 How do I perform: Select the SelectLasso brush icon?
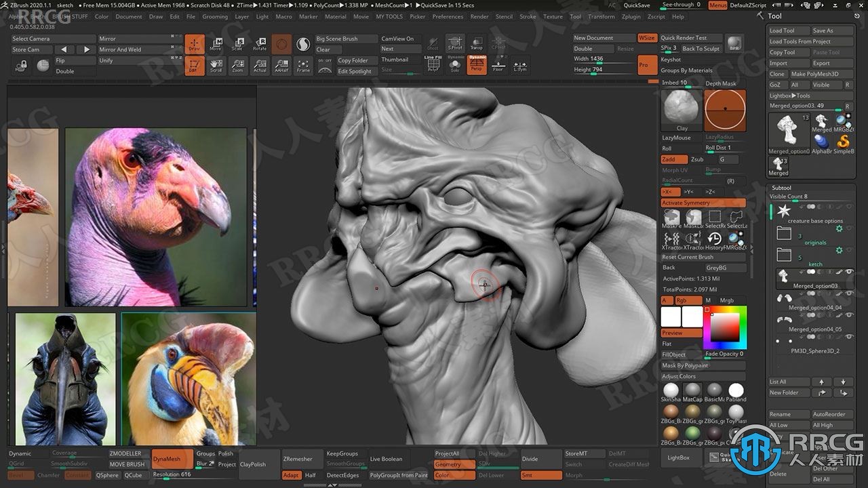[x=736, y=218]
